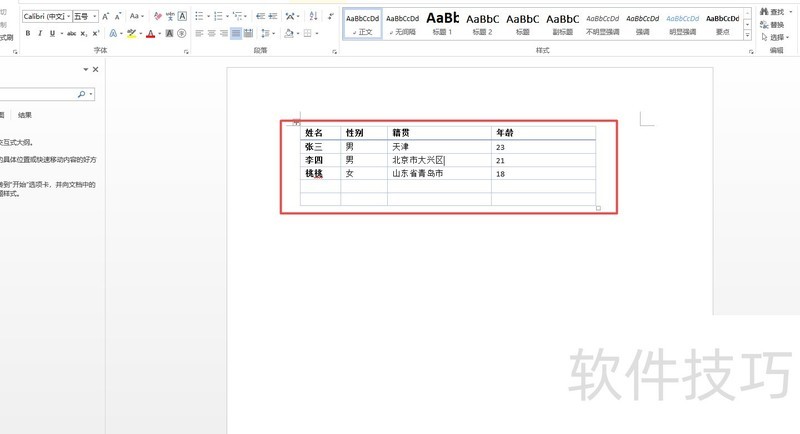Toggle justify alignment
Image resolution: width=800 pixels, height=434 pixels.
236,33
